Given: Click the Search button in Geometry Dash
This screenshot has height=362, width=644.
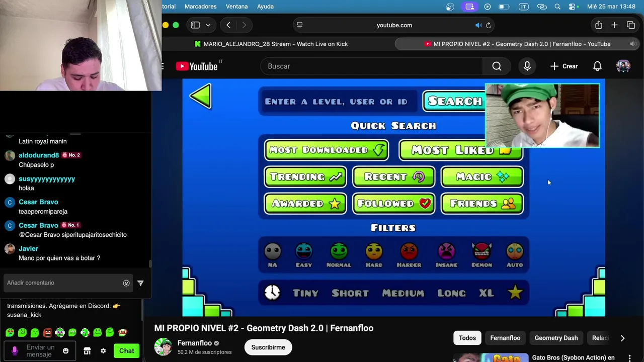Looking at the screenshot, I should tap(454, 101).
